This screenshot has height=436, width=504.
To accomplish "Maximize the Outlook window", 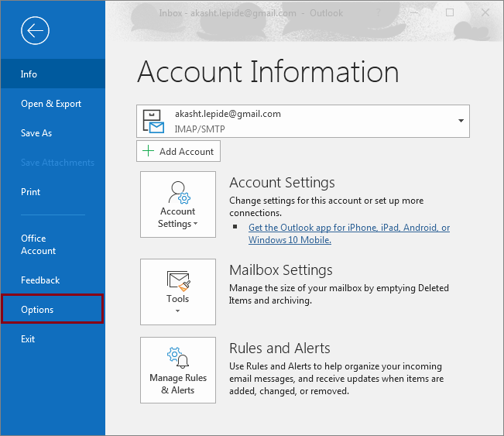I will click(x=450, y=12).
